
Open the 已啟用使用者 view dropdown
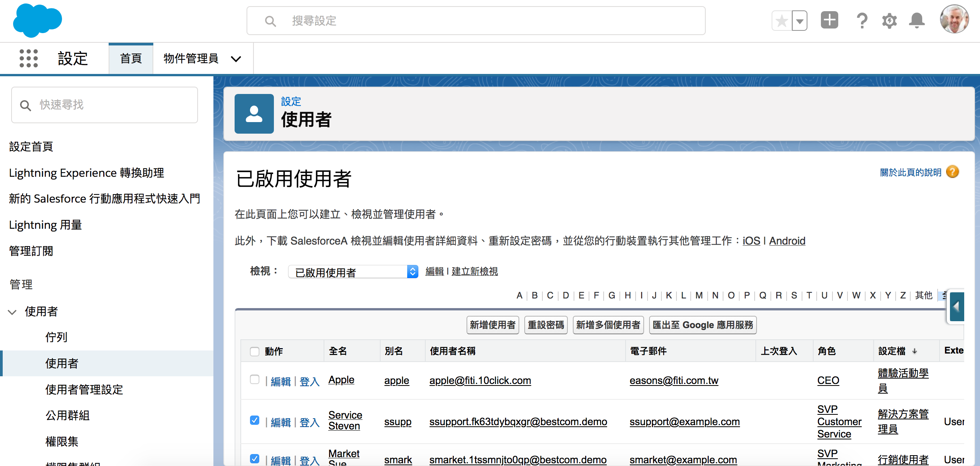(x=353, y=272)
